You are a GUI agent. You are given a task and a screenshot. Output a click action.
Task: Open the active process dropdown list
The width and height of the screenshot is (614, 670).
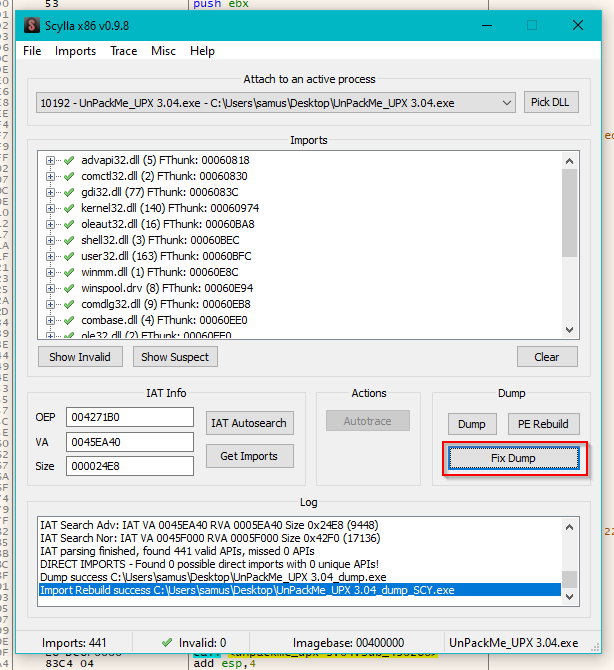(x=507, y=103)
